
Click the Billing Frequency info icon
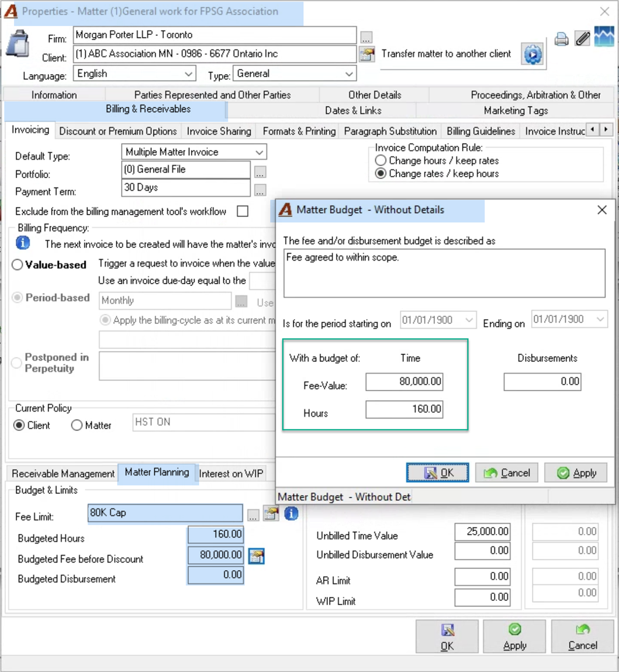23,243
